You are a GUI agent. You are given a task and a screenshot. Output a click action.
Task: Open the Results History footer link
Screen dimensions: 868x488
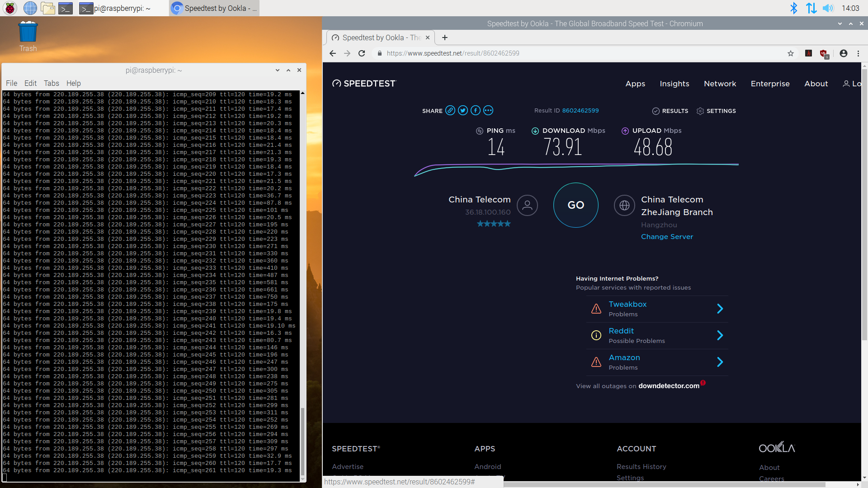(641, 467)
